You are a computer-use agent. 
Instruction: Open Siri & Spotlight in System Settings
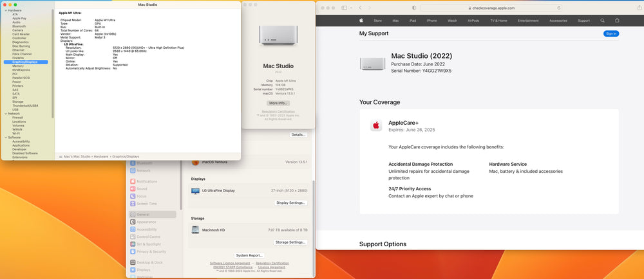click(x=146, y=244)
